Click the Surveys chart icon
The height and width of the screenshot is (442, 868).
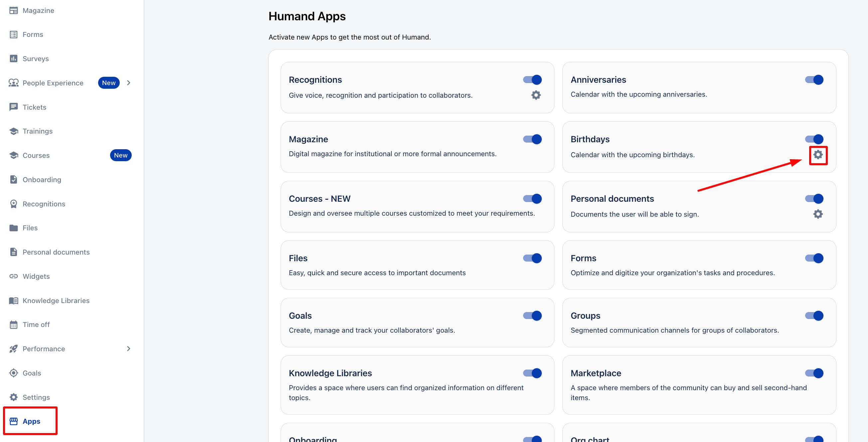(x=14, y=58)
